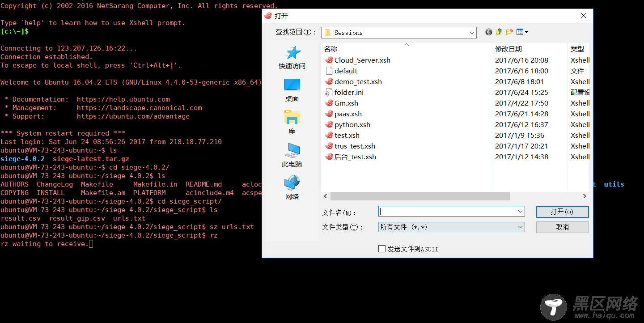Click the Back navigation arrow icon
The width and height of the screenshot is (644, 323).
click(488, 32)
